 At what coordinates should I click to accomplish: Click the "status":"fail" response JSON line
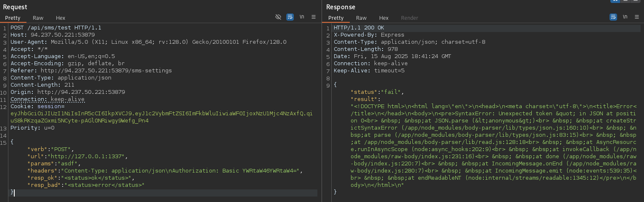pos(377,92)
